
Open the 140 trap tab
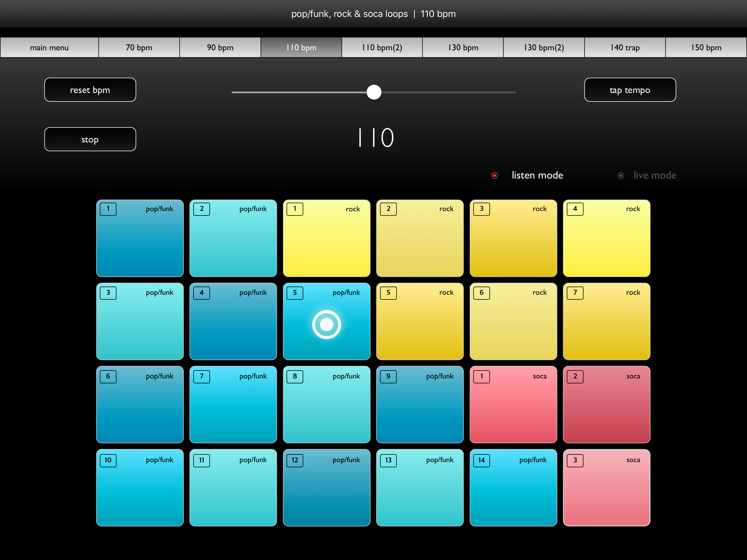625,48
